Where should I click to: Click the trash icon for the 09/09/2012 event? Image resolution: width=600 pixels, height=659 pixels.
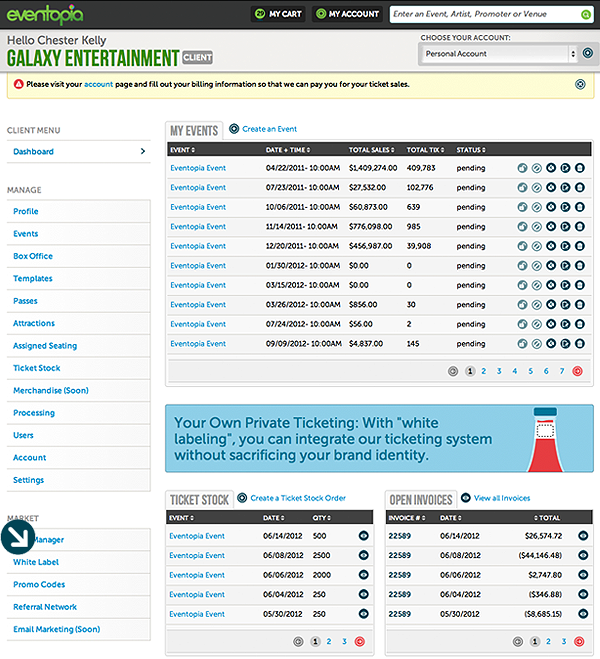(x=580, y=344)
